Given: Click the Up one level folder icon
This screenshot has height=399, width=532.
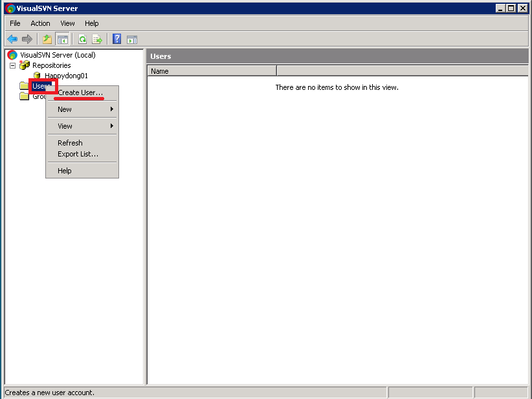Looking at the screenshot, I should 47,39.
